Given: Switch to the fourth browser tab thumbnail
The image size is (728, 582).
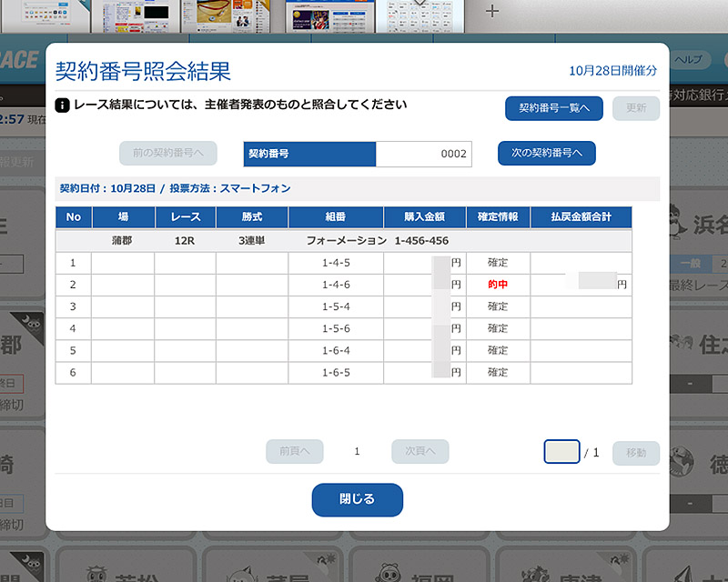Looking at the screenshot, I should (323, 14).
